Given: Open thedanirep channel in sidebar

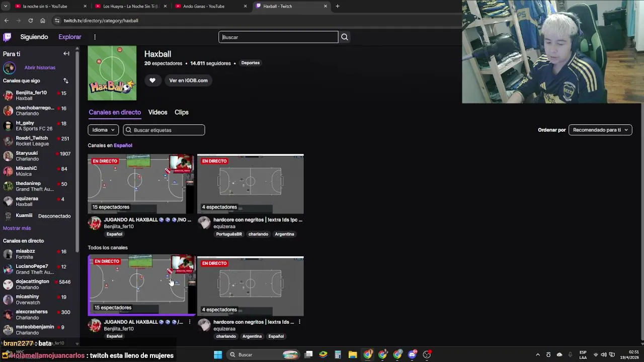Looking at the screenshot, I should (38, 186).
